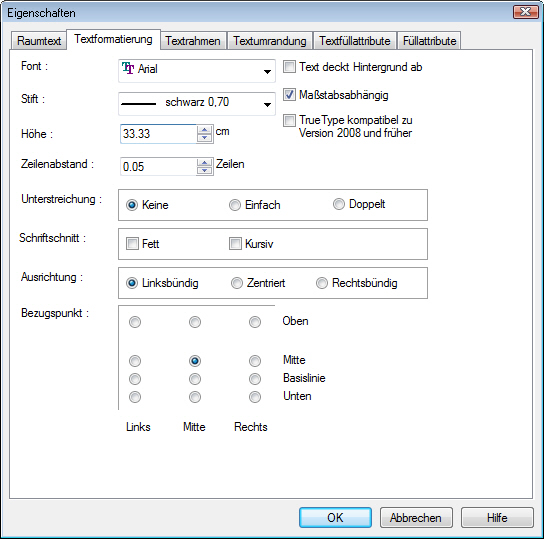Increase Zeilenabstand with up spinner arrow
Screen dimensions: 544x539
[x=205, y=163]
